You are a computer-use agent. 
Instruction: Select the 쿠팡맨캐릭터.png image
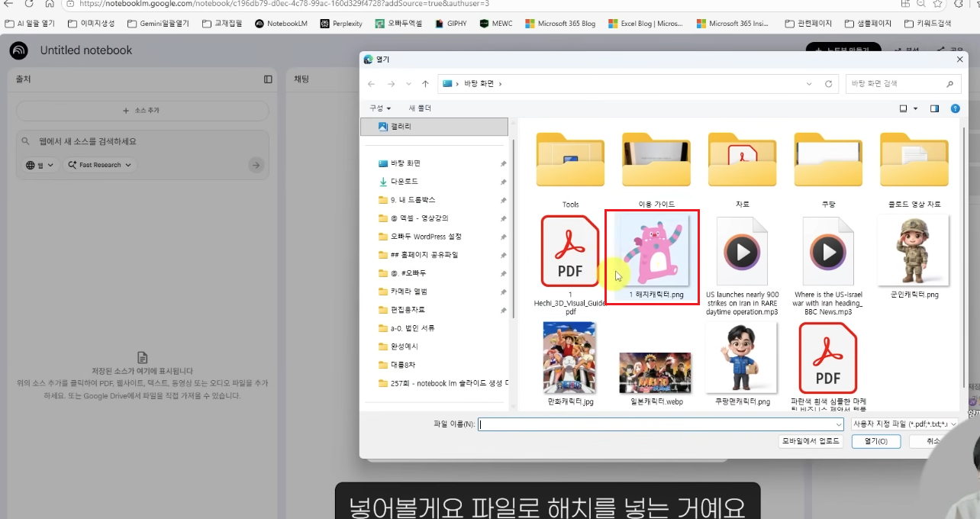point(743,363)
